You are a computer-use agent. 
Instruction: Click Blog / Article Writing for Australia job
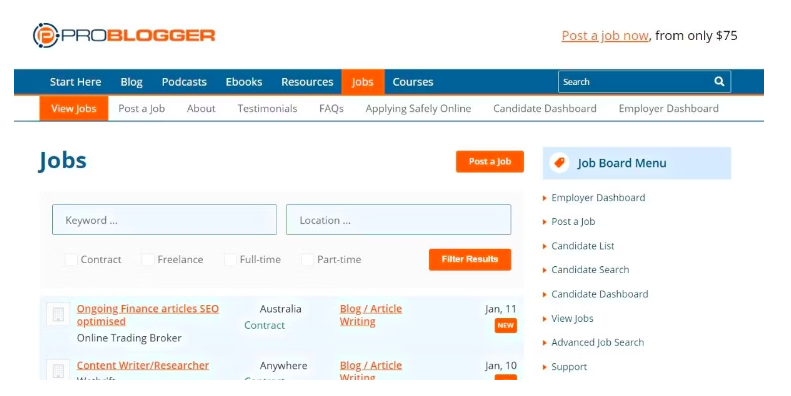coord(371,315)
